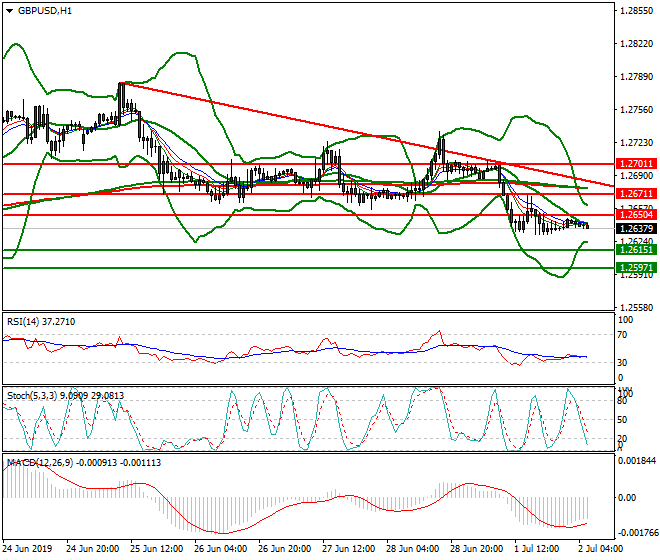The image size is (660, 560).
Task: Select the 1.26504 red level price label
Action: click(636, 215)
